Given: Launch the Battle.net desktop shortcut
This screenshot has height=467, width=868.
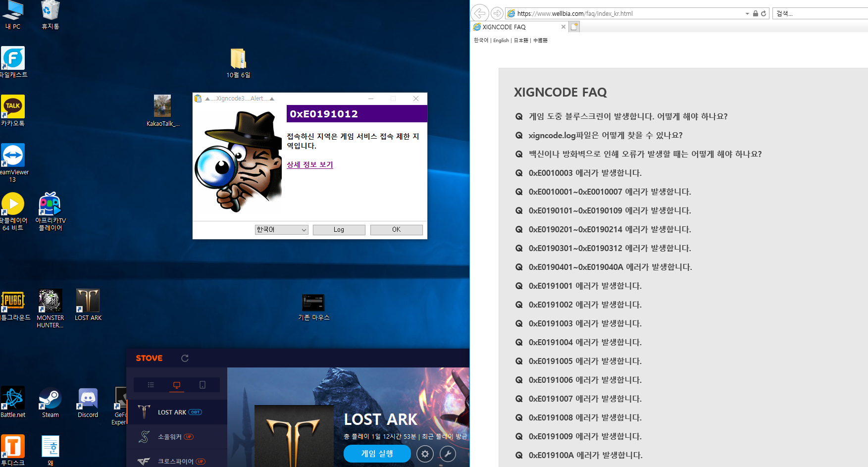Looking at the screenshot, I should (13, 402).
